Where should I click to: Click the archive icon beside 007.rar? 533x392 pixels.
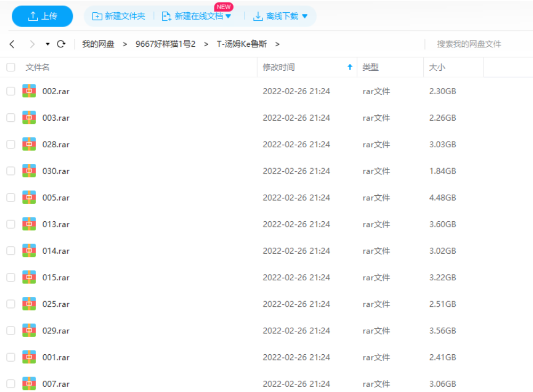[29, 383]
